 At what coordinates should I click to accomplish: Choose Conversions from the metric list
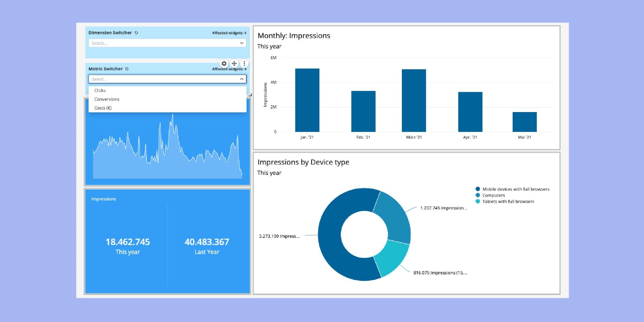107,99
